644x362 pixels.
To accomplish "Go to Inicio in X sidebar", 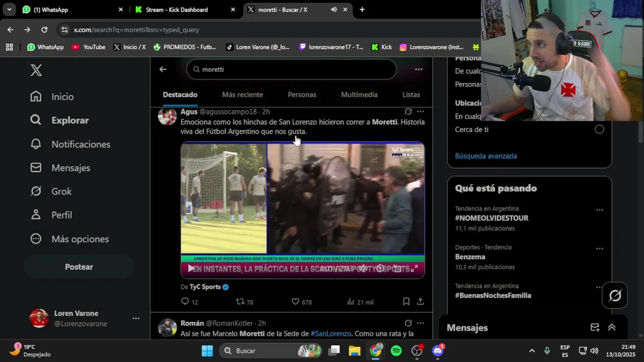I will point(52,97).
